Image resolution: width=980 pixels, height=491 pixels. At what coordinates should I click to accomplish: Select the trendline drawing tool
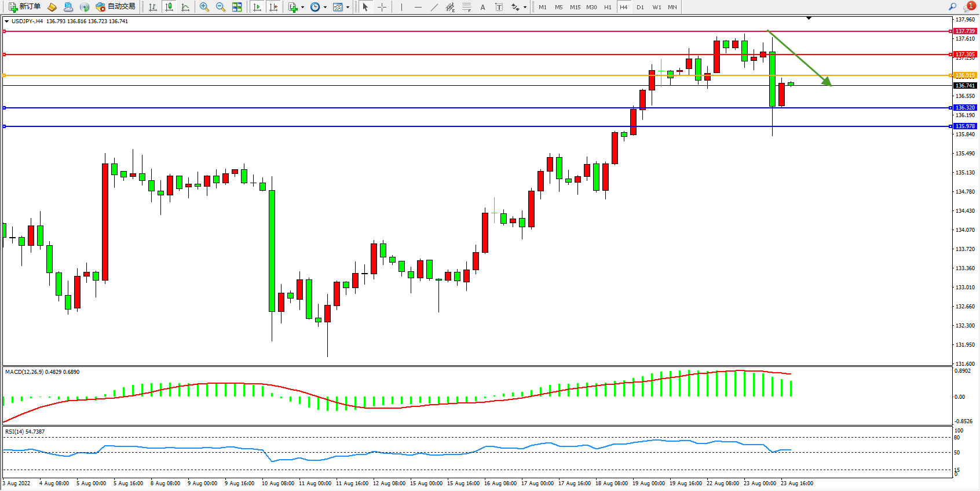[434, 7]
